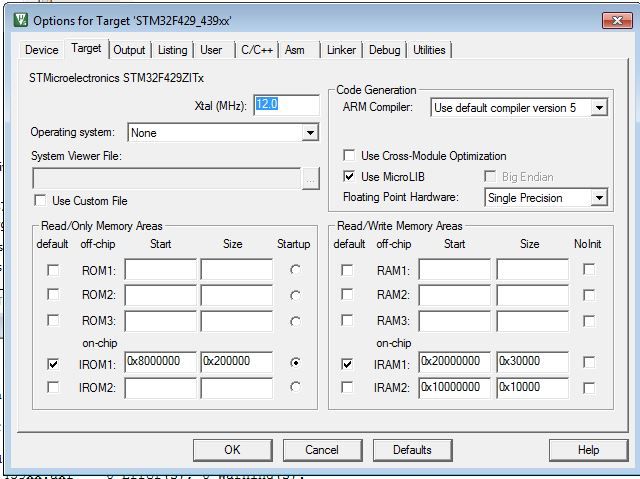Click the Help button
The height and width of the screenshot is (479, 640).
pyautogui.click(x=588, y=450)
